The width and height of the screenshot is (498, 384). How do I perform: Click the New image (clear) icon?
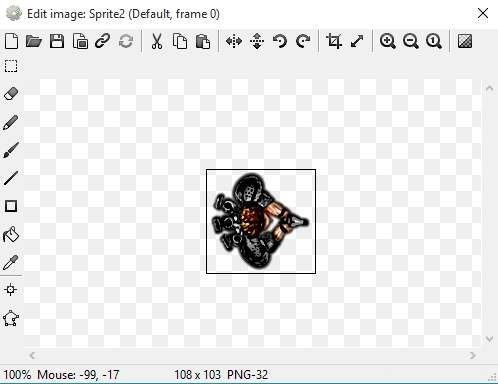click(x=11, y=41)
